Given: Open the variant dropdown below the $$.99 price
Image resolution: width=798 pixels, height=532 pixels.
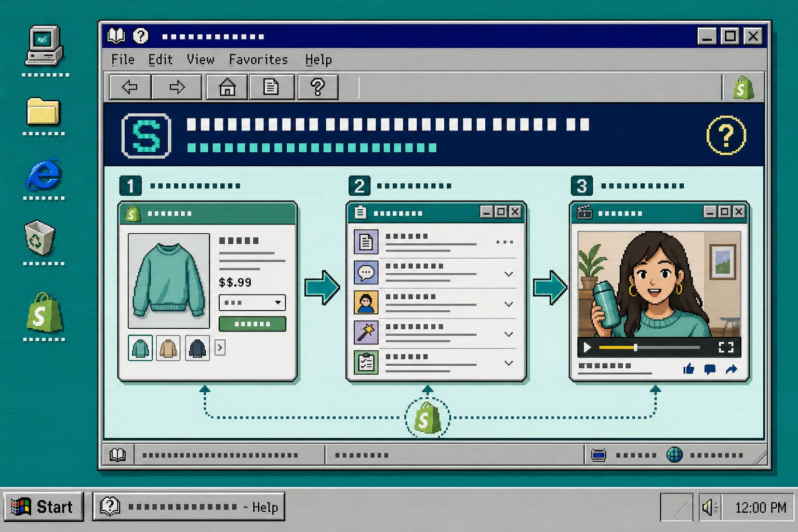Looking at the screenshot, I should tap(252, 302).
